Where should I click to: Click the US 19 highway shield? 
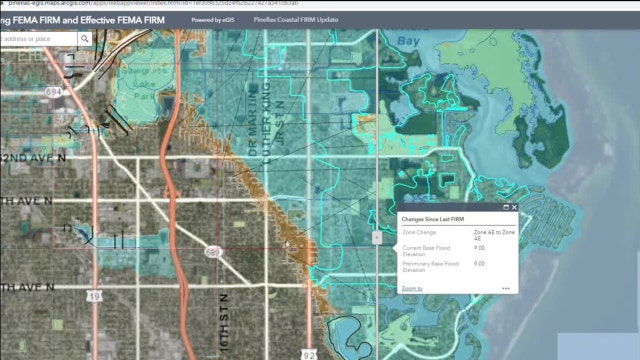point(94,296)
